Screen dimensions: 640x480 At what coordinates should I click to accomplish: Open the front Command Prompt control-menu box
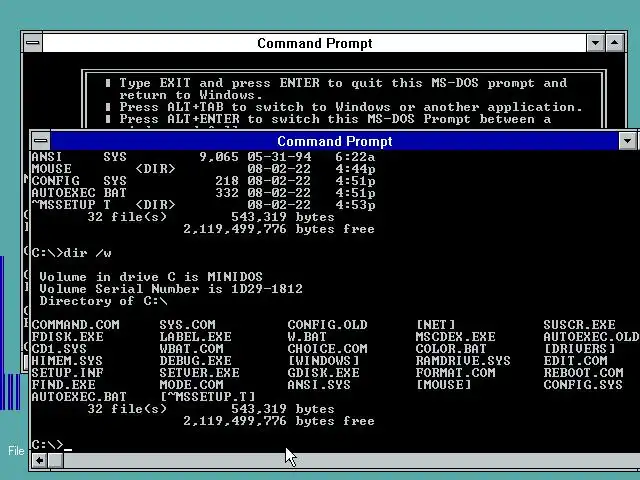(x=41, y=141)
